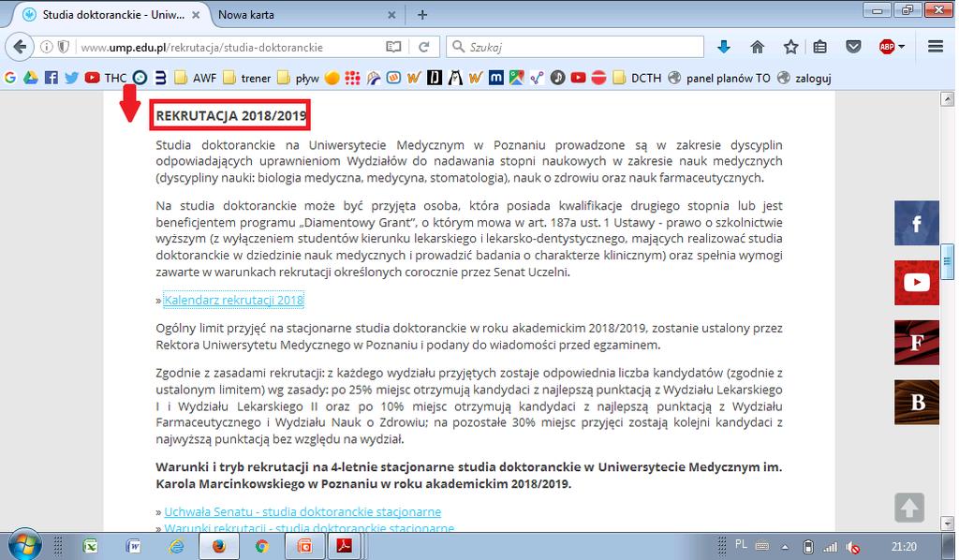This screenshot has width=959, height=560.
Task: Click the Szukaj search box
Action: [x=575, y=47]
